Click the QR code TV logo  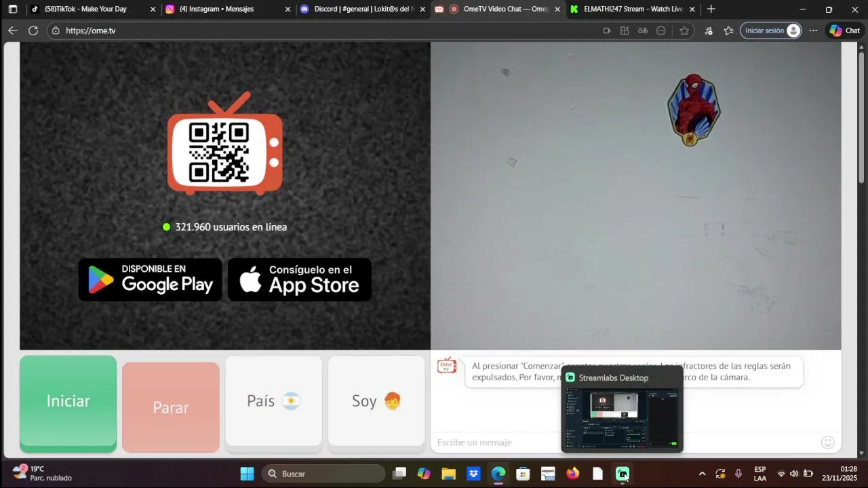224,144
